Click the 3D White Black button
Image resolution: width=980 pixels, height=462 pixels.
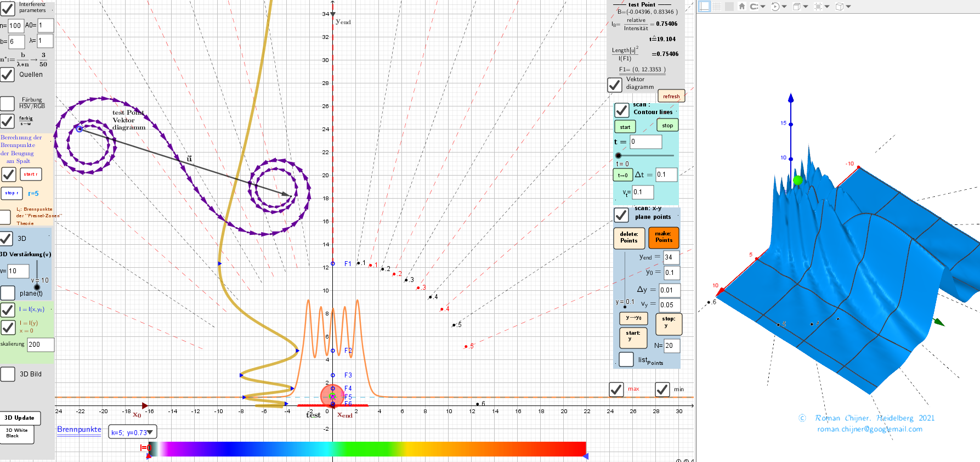point(16,433)
